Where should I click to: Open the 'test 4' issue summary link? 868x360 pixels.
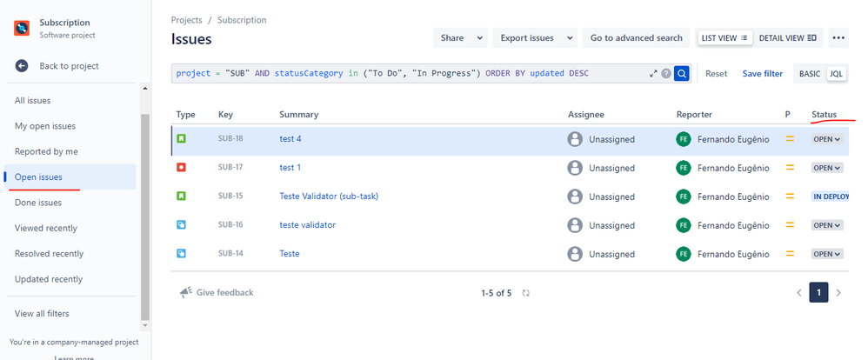pyautogui.click(x=290, y=139)
